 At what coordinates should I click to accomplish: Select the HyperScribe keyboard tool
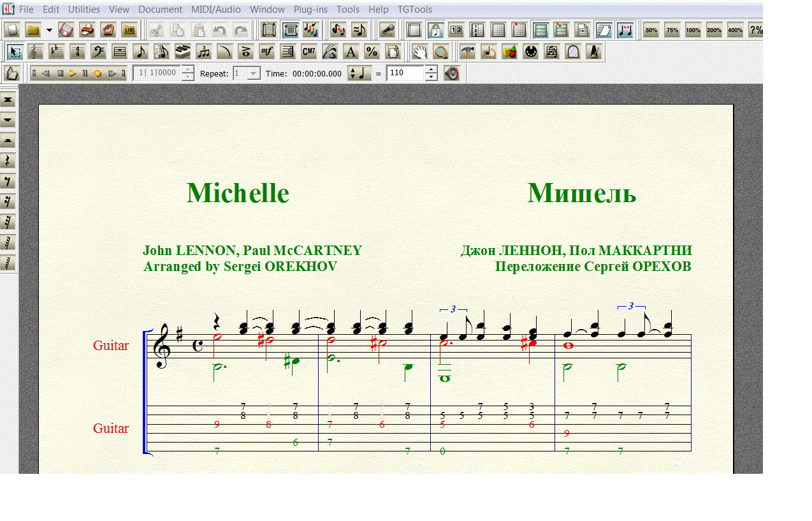point(182,52)
